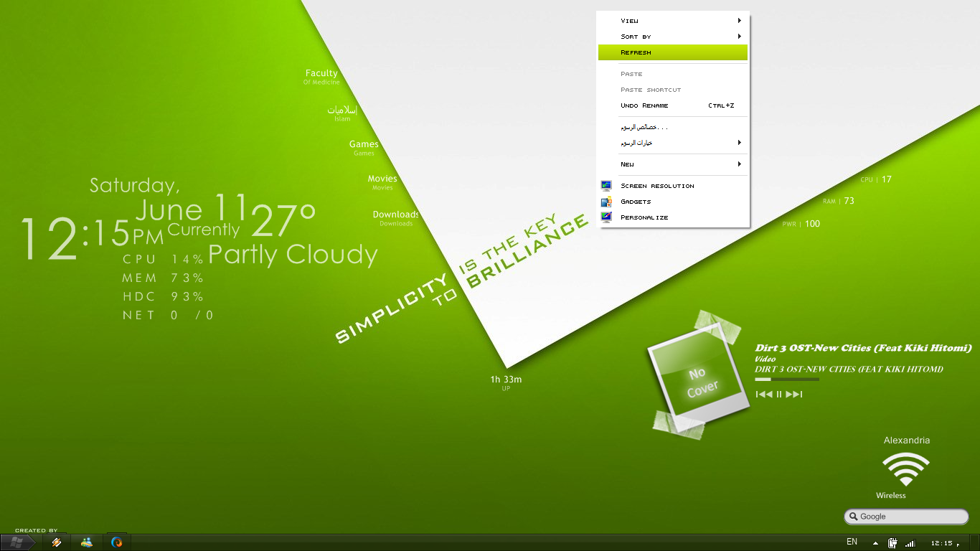Screen dimensions: 980x551
Task: Open the Downloads launcher shortcut
Action: coord(396,218)
